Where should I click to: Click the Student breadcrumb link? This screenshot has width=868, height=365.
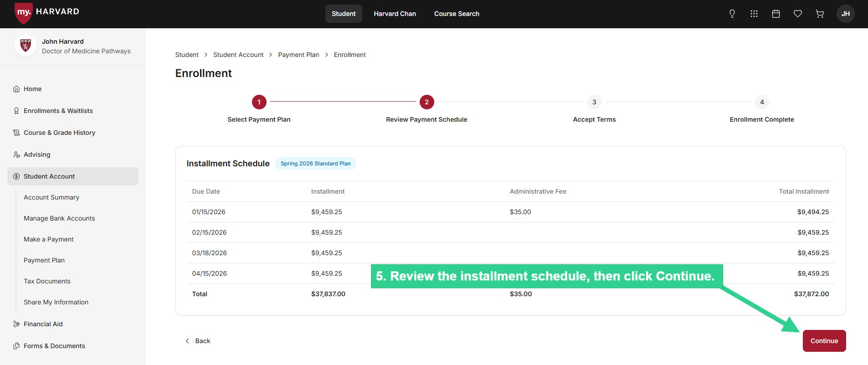tap(187, 55)
